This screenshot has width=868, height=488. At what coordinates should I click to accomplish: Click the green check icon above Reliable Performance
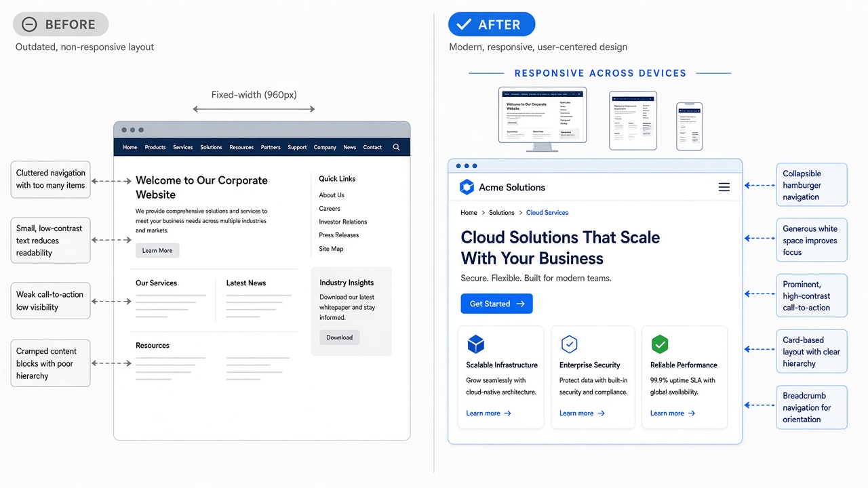click(660, 344)
